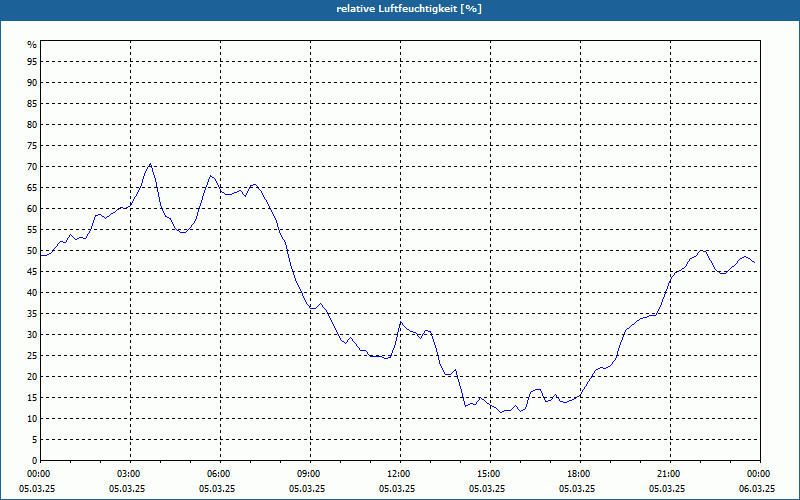800x500 pixels.
Task: Pick the 15:00 time axis label
Action: pos(488,474)
